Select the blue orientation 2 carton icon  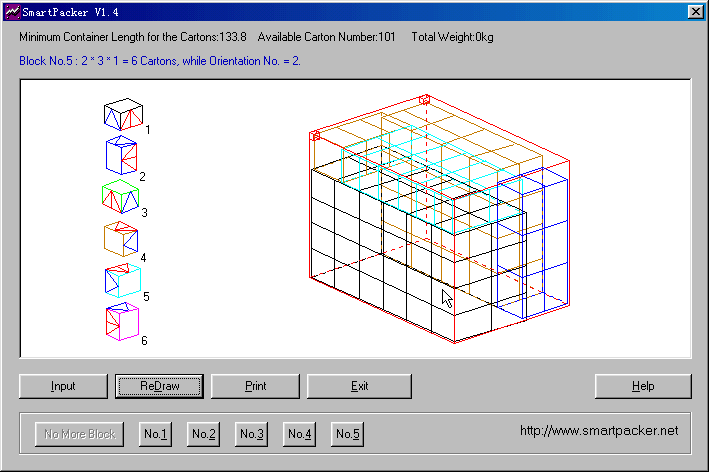point(121,156)
